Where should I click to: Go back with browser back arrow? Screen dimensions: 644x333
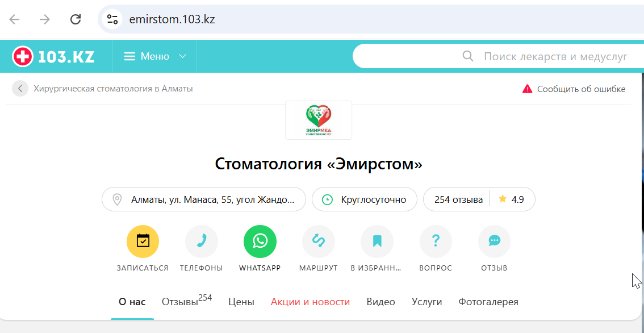(14, 19)
